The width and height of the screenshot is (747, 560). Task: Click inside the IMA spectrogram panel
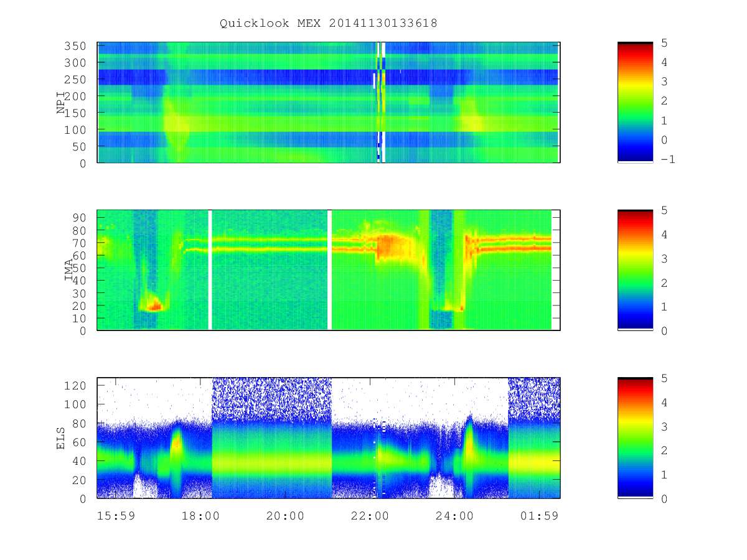click(x=329, y=270)
